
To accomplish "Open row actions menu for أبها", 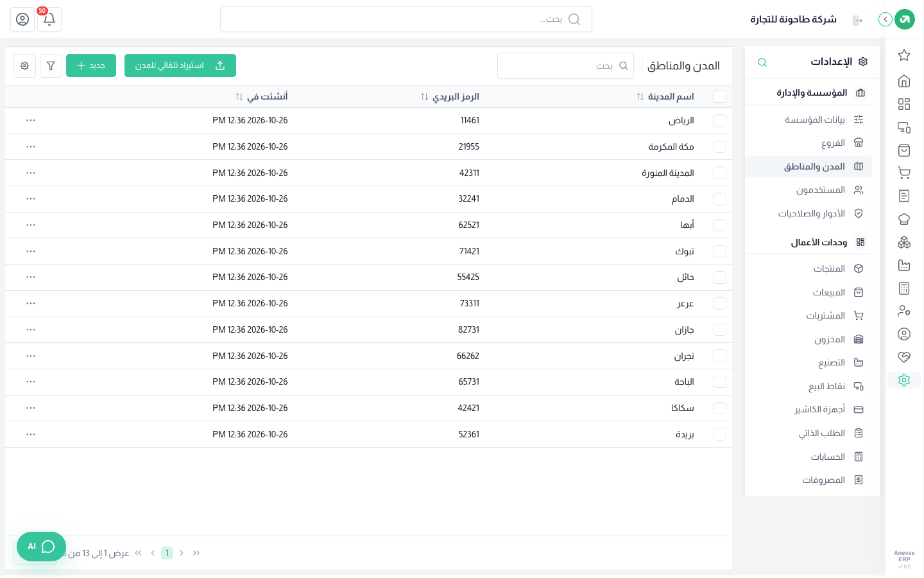I will point(31,225).
